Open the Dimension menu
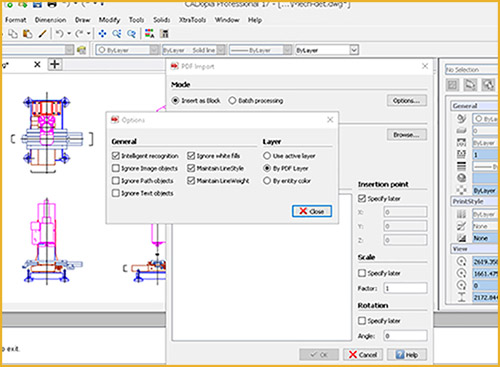 click(50, 20)
